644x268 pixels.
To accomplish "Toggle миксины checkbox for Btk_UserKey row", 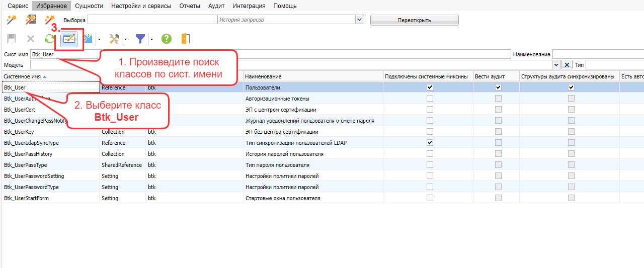I will pyautogui.click(x=430, y=132).
